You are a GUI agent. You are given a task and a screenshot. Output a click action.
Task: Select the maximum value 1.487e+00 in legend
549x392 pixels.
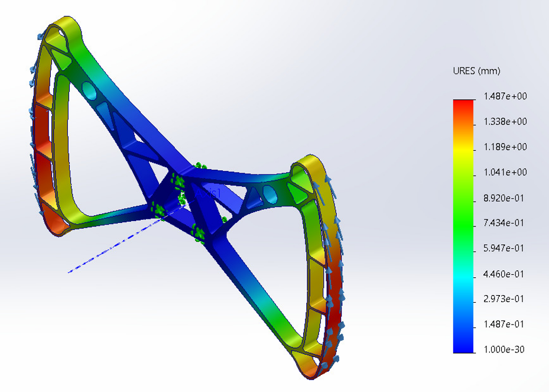click(x=505, y=96)
